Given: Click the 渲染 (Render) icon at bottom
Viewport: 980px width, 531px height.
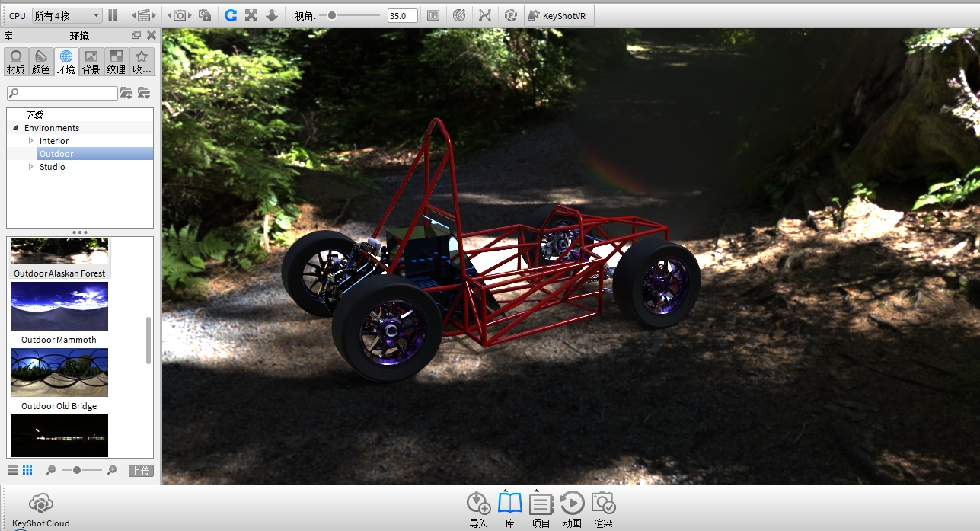Looking at the screenshot, I should click(602, 504).
